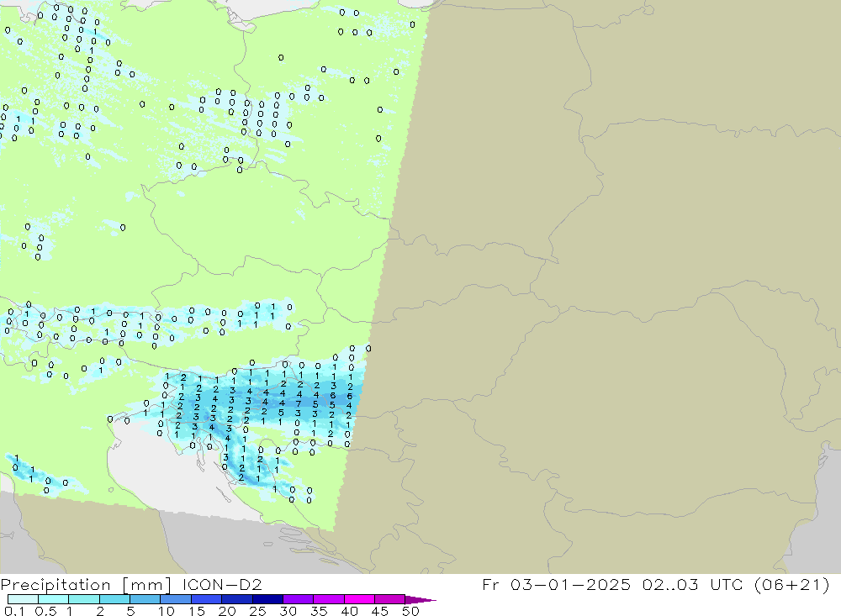The image size is (841, 616).
Task: Click the '7' precipitation value on the map
Action: coord(299,403)
